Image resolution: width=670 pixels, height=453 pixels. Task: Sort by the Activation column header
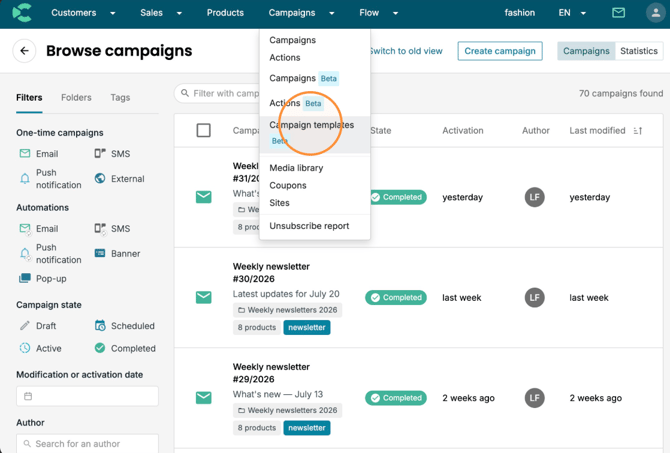[x=462, y=131]
